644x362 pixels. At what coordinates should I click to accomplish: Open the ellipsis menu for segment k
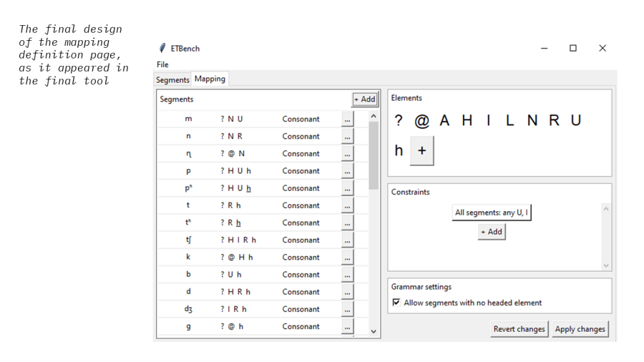click(348, 257)
